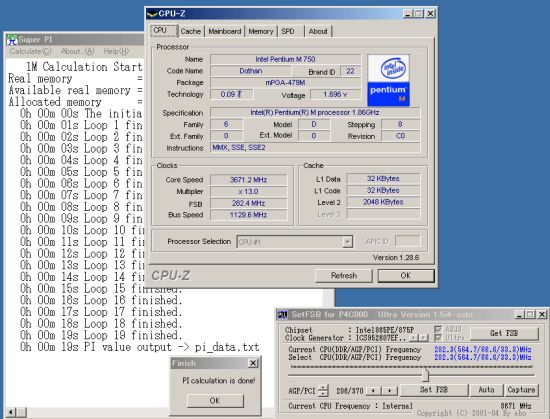Click the SetFSB title bar icon
The height and width of the screenshot is (419, 550).
tap(283, 314)
